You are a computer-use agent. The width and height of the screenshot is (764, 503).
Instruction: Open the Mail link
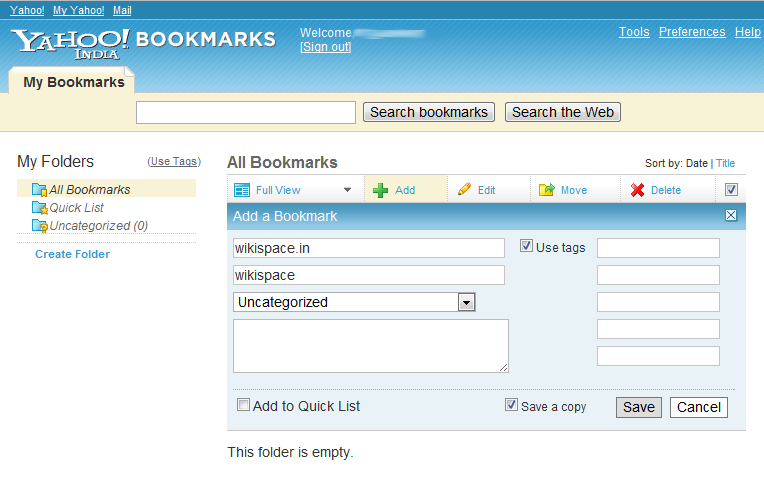pos(122,10)
